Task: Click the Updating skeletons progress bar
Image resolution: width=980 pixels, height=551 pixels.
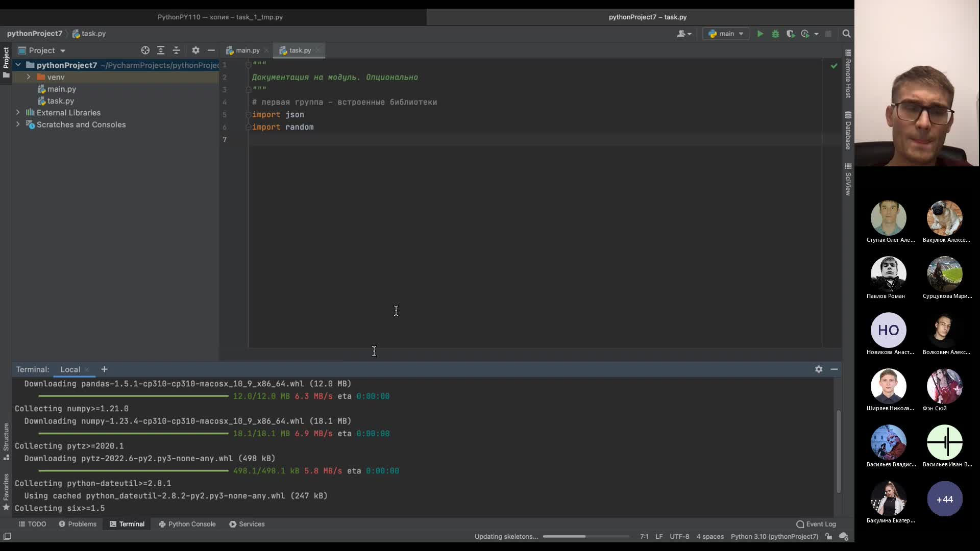Action: point(586,537)
